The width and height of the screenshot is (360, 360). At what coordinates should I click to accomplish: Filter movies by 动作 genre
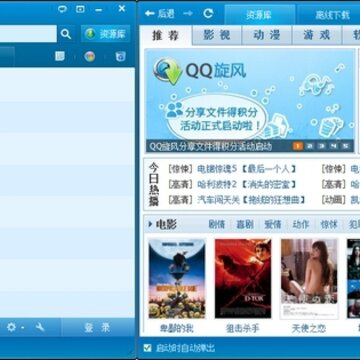[x=301, y=224]
